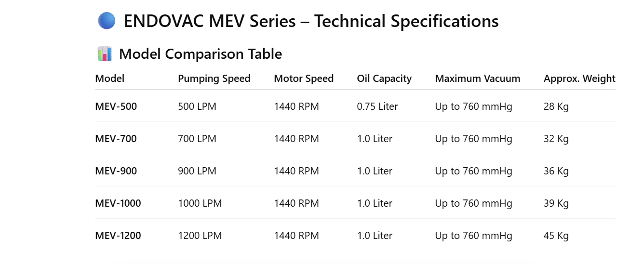Click the 1200 LPM pumping speed value
The width and height of the screenshot is (644, 265).
coord(200,236)
